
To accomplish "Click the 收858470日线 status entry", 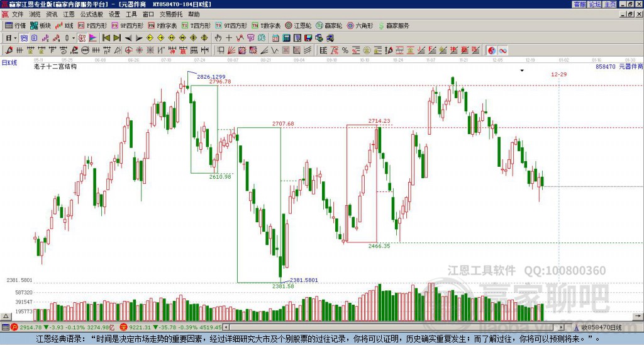I will coord(601,327).
